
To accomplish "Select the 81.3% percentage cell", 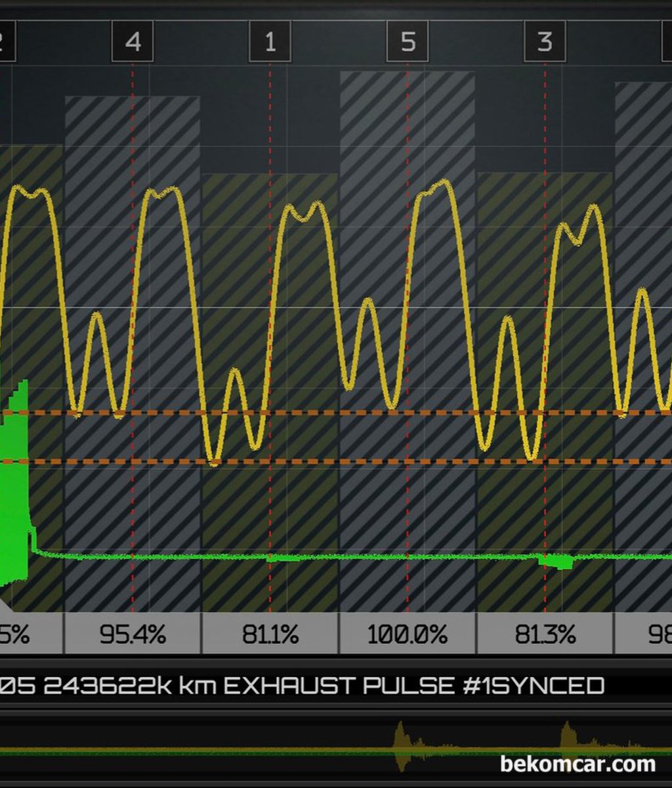I will [x=545, y=634].
